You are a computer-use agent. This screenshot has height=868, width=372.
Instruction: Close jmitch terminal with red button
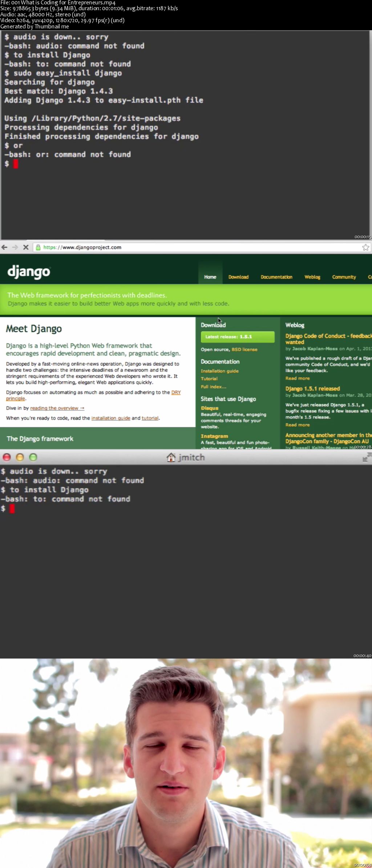[7, 457]
